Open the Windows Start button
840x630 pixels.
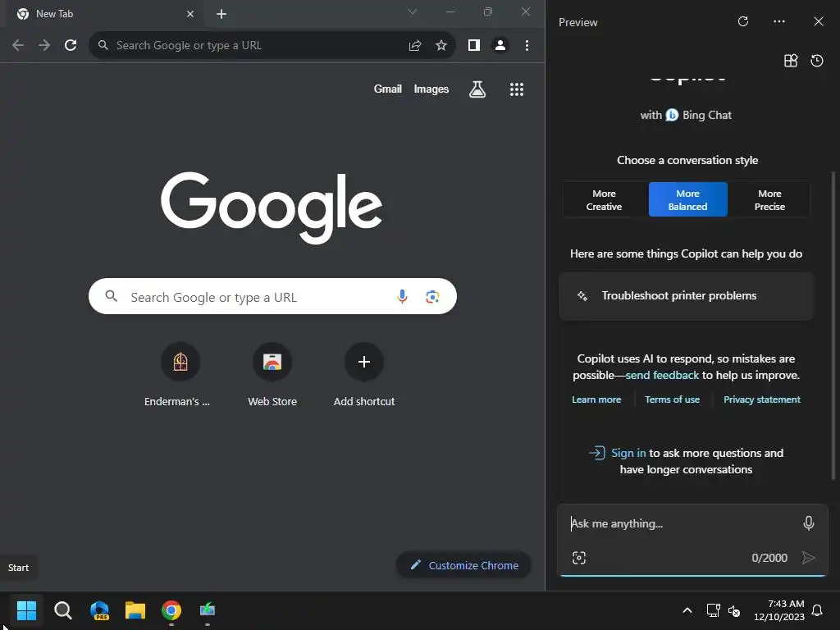[x=26, y=610]
